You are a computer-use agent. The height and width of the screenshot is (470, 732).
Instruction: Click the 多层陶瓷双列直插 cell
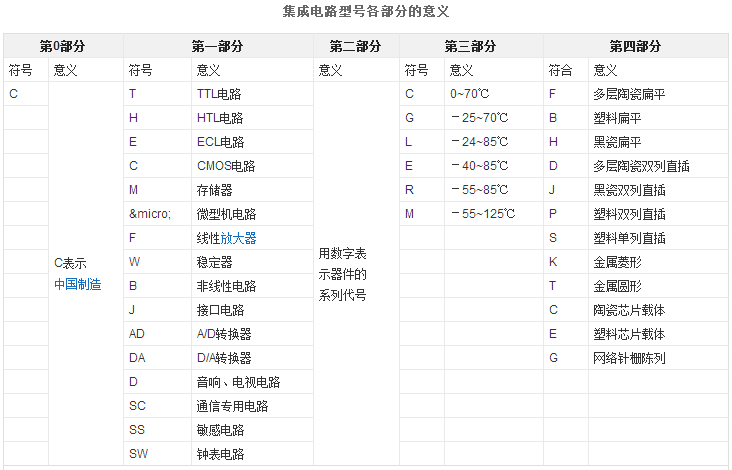point(658,166)
